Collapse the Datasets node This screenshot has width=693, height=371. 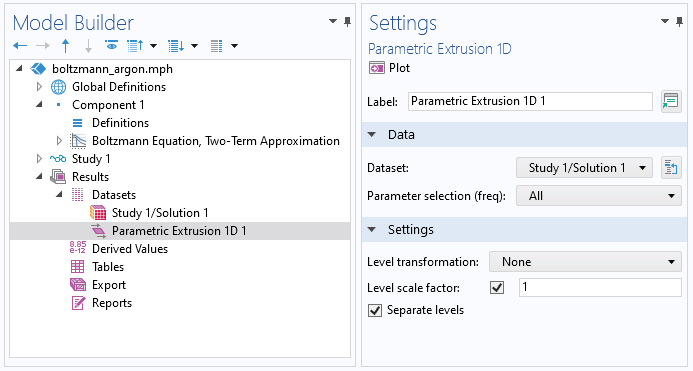click(59, 195)
